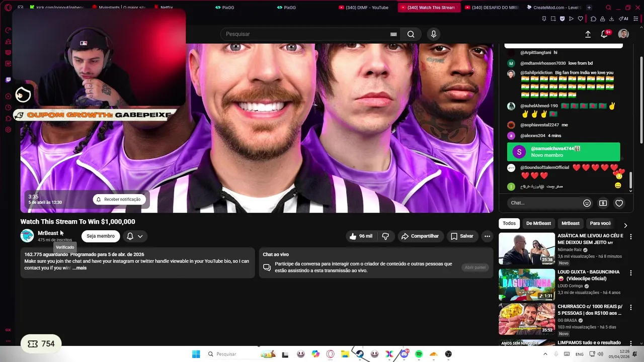Open Steam from the Windows taskbar
644x362 pixels.
(x=360, y=354)
